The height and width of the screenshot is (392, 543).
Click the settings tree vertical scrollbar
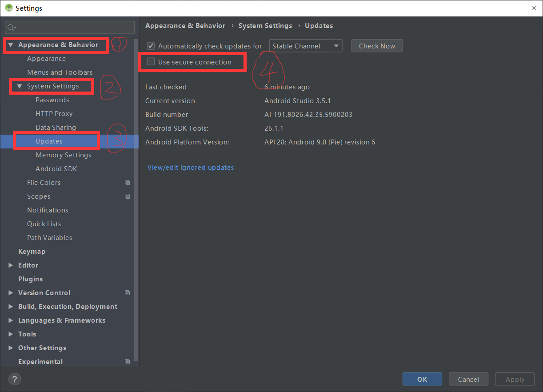pyautogui.click(x=137, y=200)
